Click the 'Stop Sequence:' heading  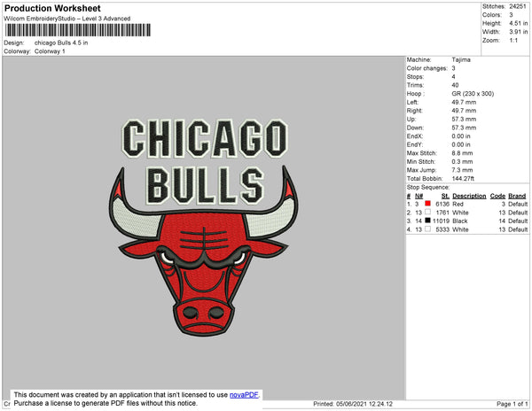(x=428, y=188)
